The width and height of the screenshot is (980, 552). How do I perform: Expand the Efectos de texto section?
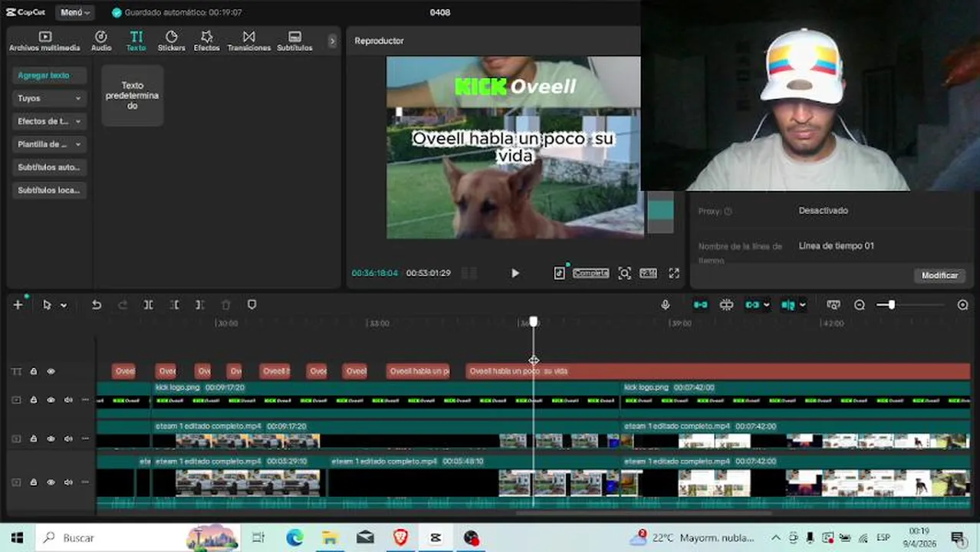[49, 121]
